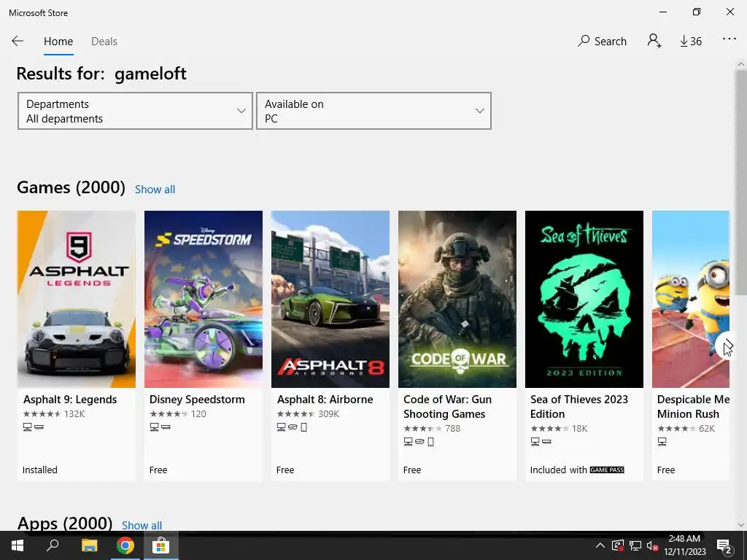The height and width of the screenshot is (560, 747).
Task: Open the Windows Start menu
Action: (18, 545)
